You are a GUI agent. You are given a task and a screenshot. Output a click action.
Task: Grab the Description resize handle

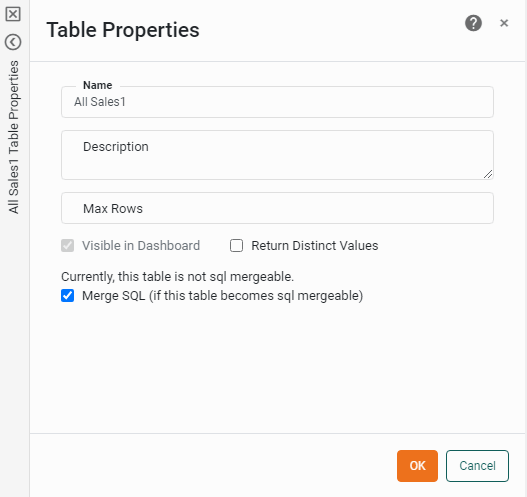tap(488, 174)
